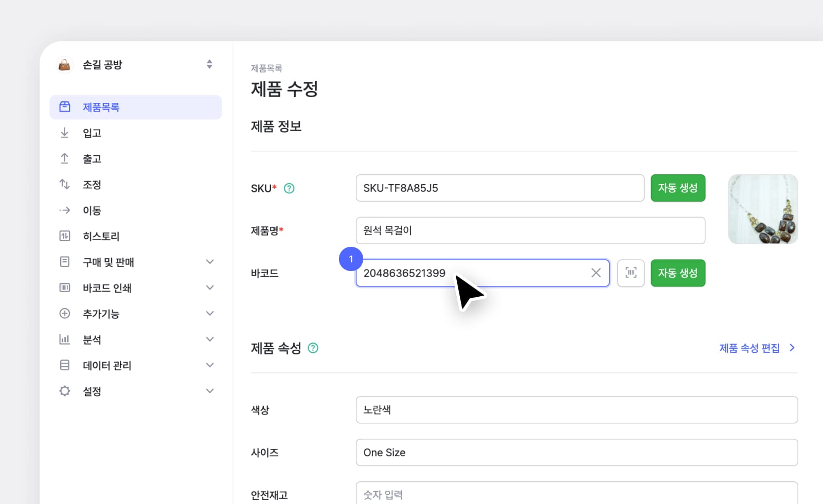
Task: Expand the 바코드 인쇄 chevron
Action: coord(210,287)
